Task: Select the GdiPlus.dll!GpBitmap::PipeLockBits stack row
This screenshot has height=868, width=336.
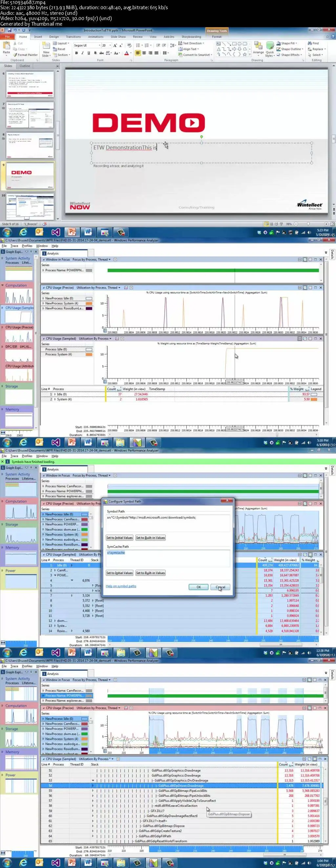Action: tap(183, 790)
